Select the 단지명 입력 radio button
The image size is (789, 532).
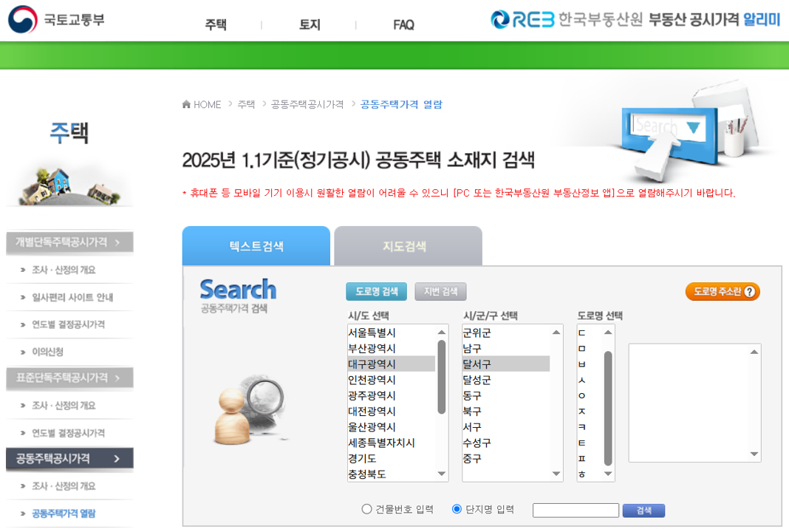(x=457, y=510)
